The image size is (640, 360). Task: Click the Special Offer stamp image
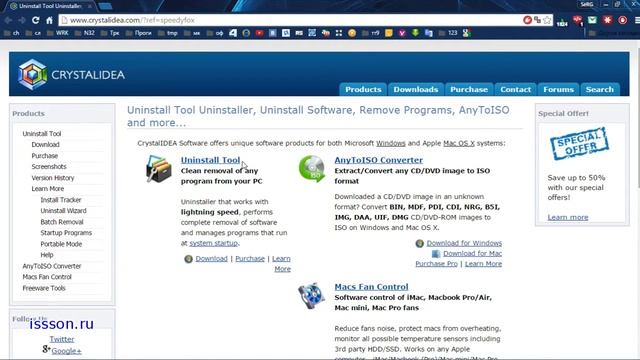(x=579, y=144)
